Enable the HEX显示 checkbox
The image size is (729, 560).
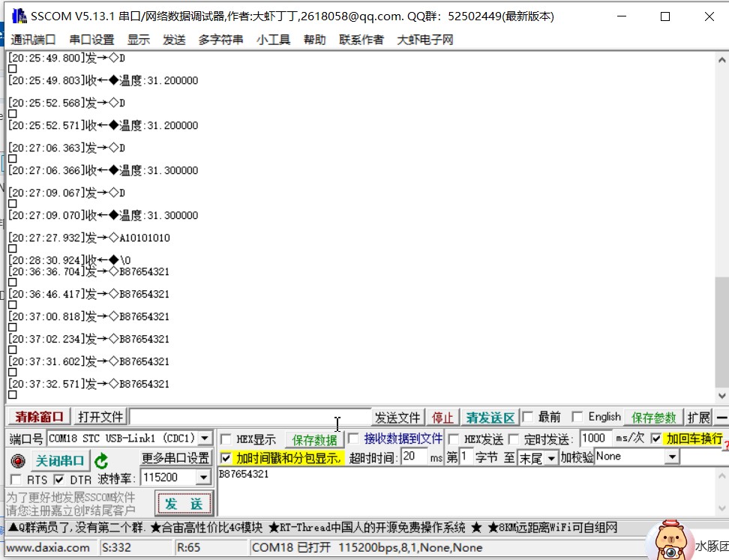coord(226,439)
